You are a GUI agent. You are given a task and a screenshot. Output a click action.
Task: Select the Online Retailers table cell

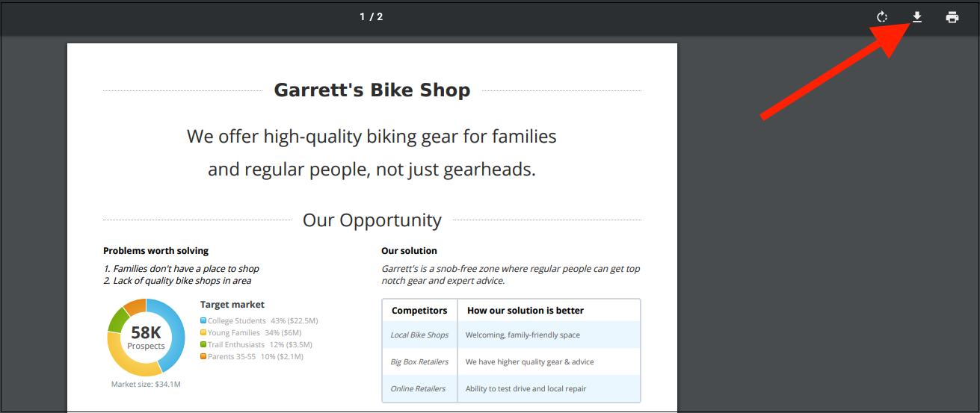pos(418,389)
